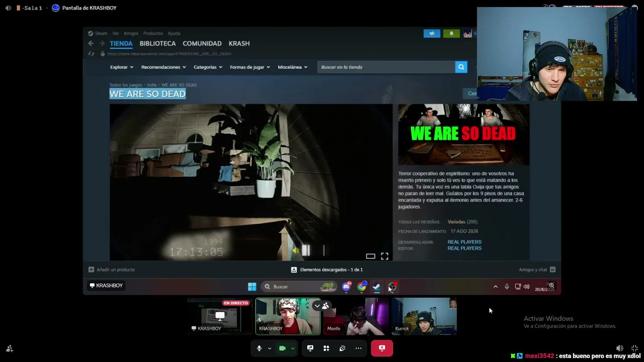The image size is (644, 362).
Task: Click the Windows taskbar Buscar search box
Action: [299, 287]
